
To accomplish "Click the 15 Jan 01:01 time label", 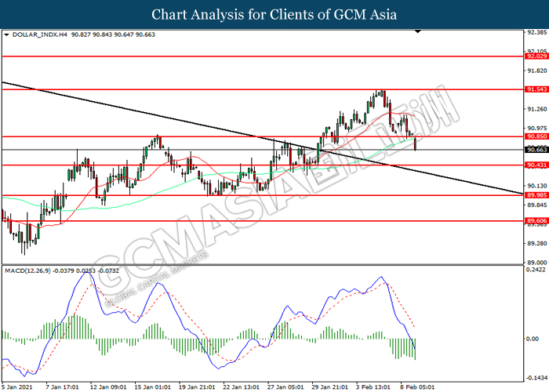I will click(153, 387).
